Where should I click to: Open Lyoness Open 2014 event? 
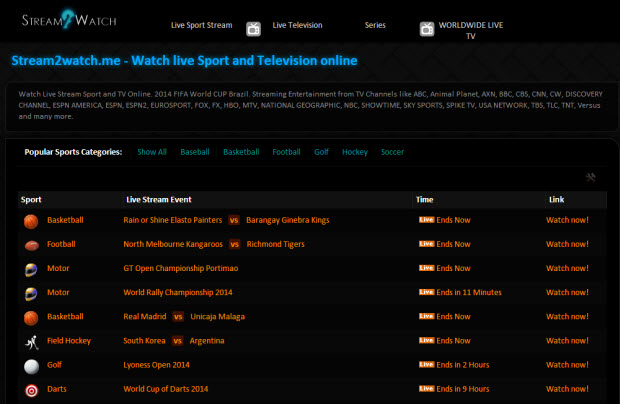click(x=156, y=365)
